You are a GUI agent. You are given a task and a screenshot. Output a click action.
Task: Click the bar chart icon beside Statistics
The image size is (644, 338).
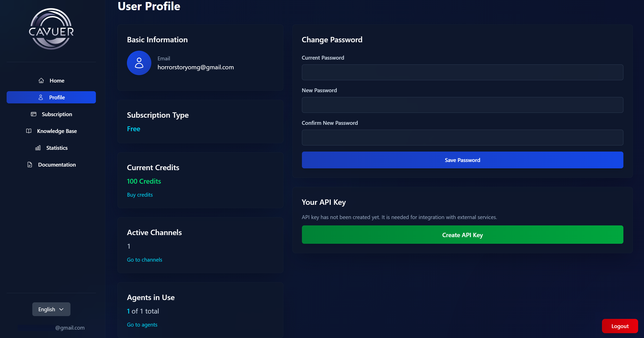coord(38,148)
